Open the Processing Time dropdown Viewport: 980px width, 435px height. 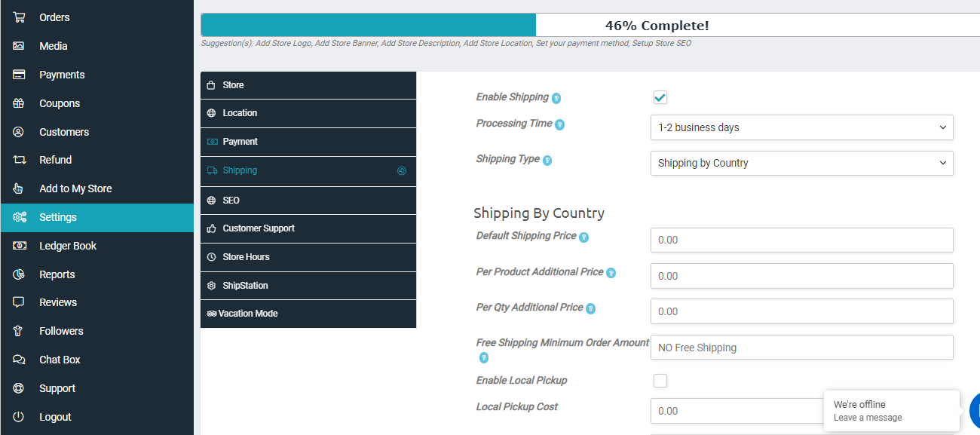[x=801, y=127]
